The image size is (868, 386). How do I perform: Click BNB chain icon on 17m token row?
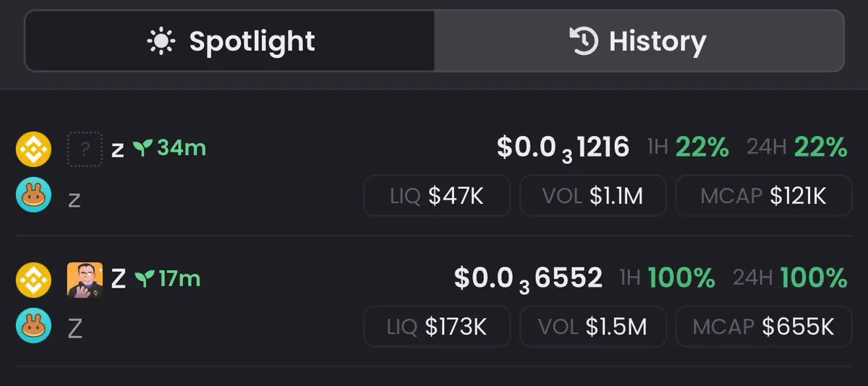[x=33, y=279]
